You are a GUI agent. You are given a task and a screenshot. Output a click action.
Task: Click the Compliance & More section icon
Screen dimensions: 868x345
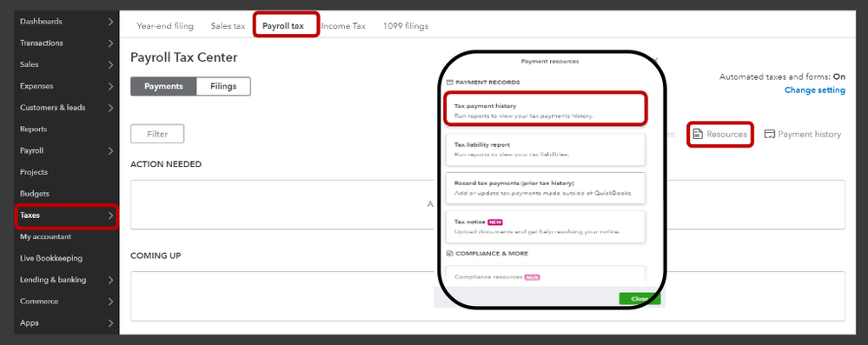click(449, 253)
